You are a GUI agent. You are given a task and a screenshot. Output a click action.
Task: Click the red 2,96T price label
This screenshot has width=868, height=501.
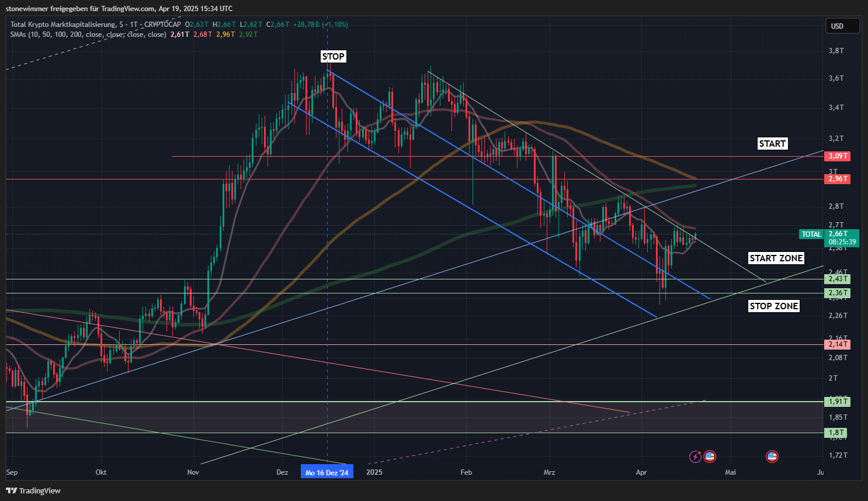837,179
